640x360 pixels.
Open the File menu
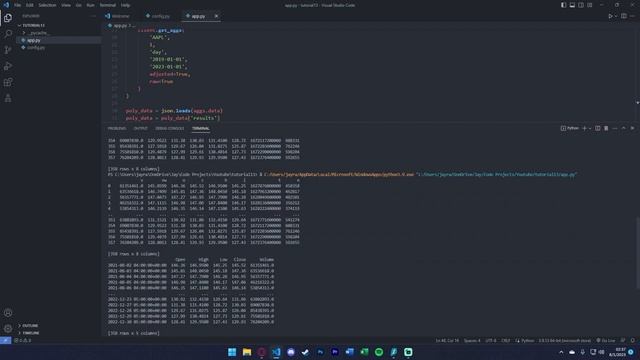(18, 5)
